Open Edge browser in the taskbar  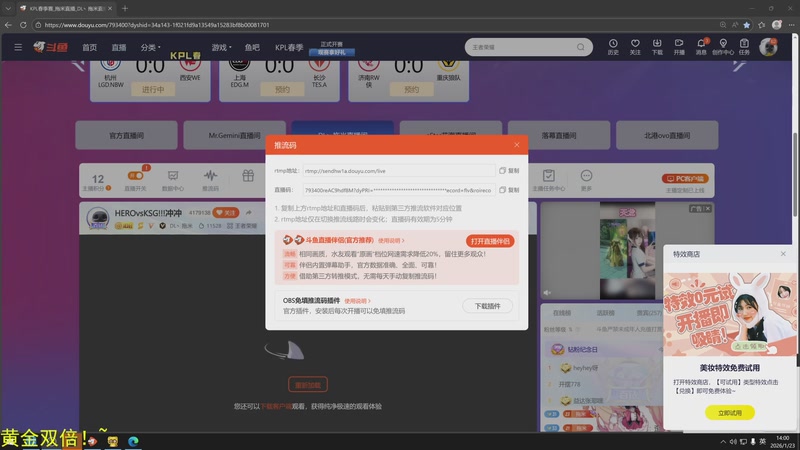click(x=133, y=441)
